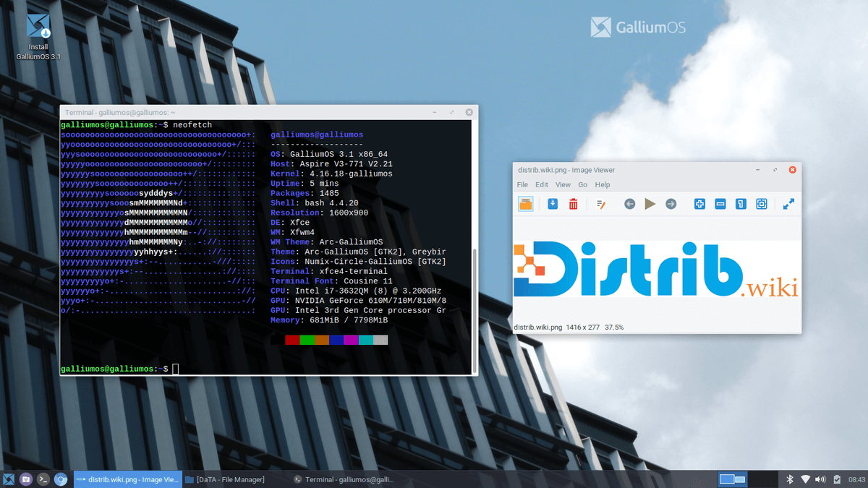The height and width of the screenshot is (488, 868).
Task: Click the Open folder icon in Image Viewer
Action: coord(526,204)
